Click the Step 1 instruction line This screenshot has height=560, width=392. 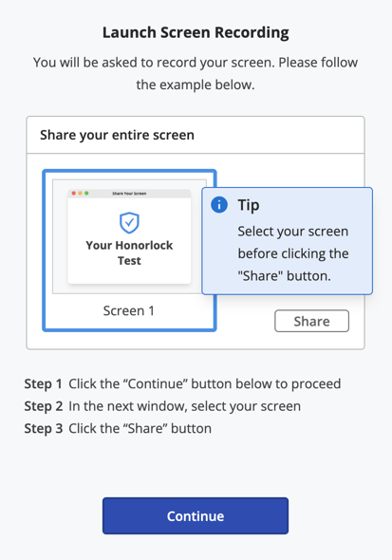182,383
